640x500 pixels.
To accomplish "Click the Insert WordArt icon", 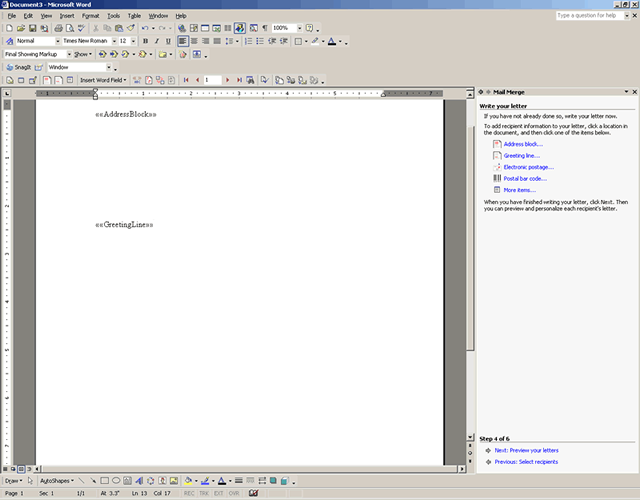I will click(139, 481).
